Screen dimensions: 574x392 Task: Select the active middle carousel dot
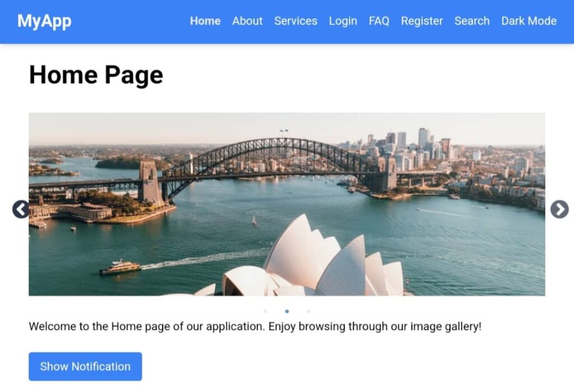pyautogui.click(x=287, y=311)
